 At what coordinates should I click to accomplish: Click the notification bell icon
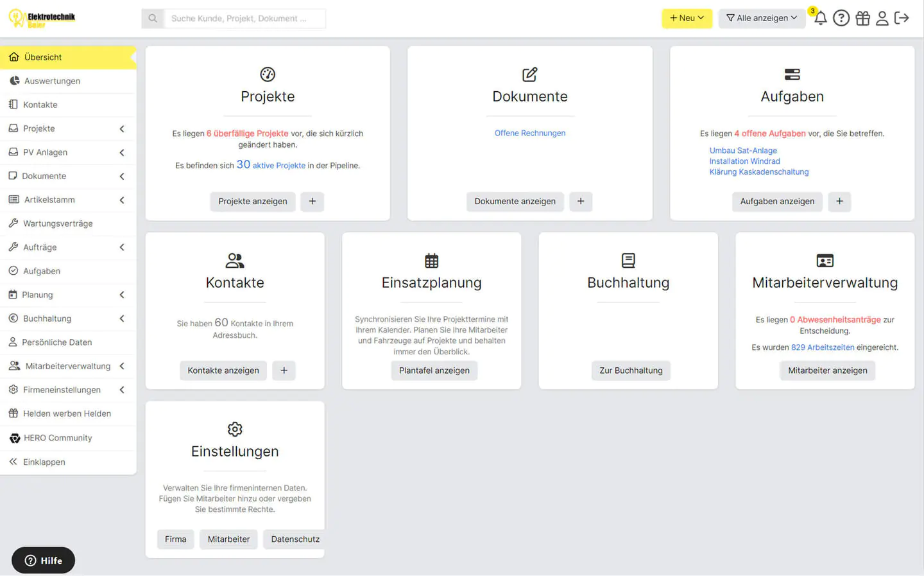coord(821,18)
